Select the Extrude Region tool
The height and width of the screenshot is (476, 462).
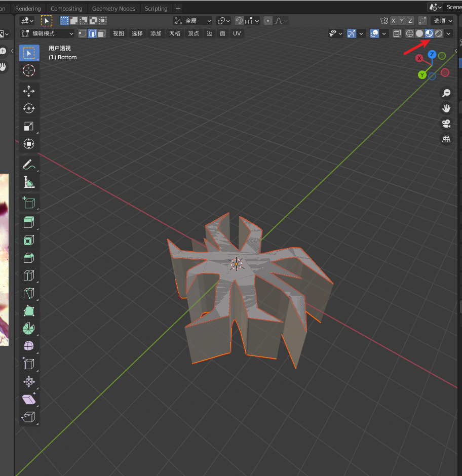click(29, 222)
